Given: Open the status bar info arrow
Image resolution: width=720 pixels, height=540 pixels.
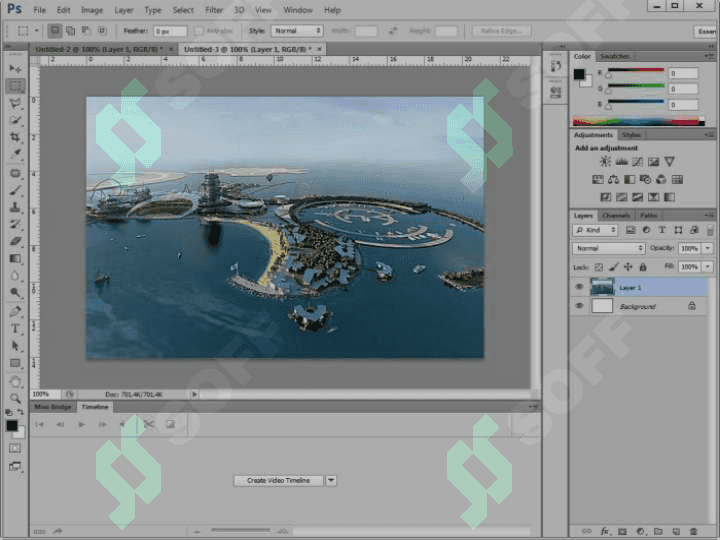Looking at the screenshot, I should (194, 394).
